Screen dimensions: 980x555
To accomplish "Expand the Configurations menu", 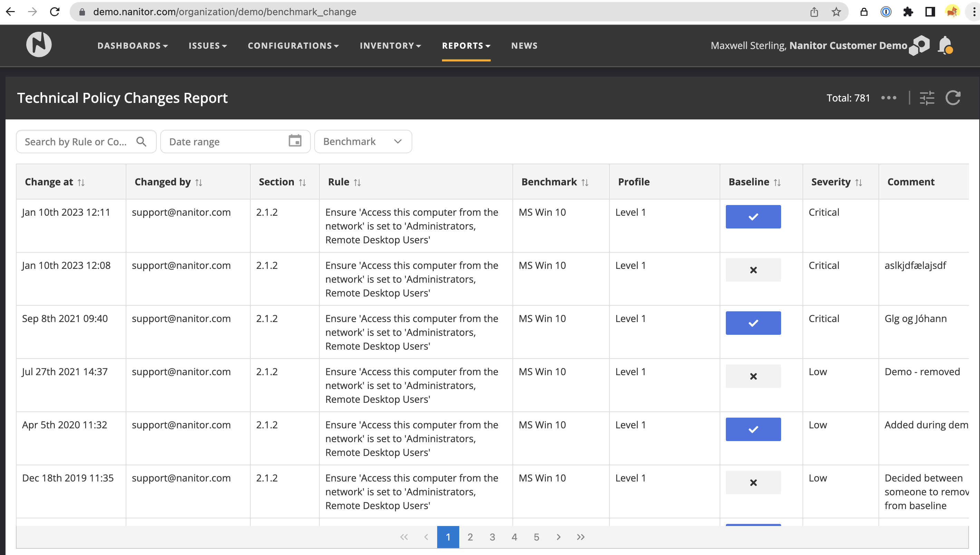I will point(293,45).
